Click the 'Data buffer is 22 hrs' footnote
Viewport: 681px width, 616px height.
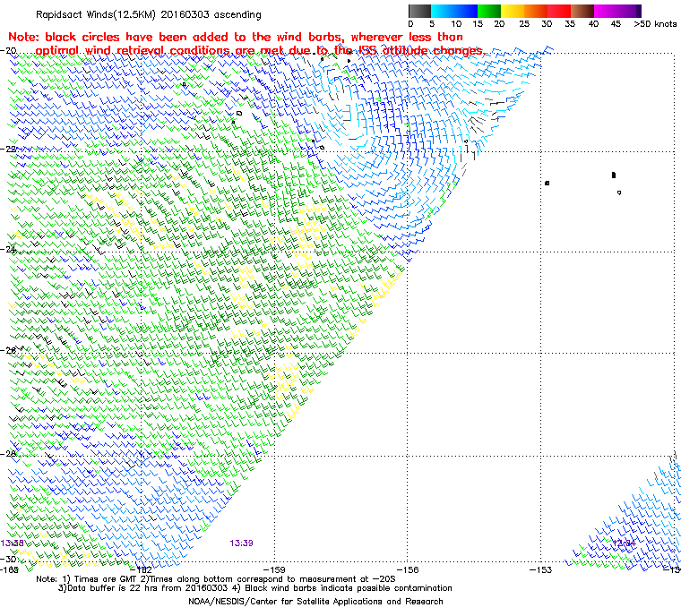[255, 588]
